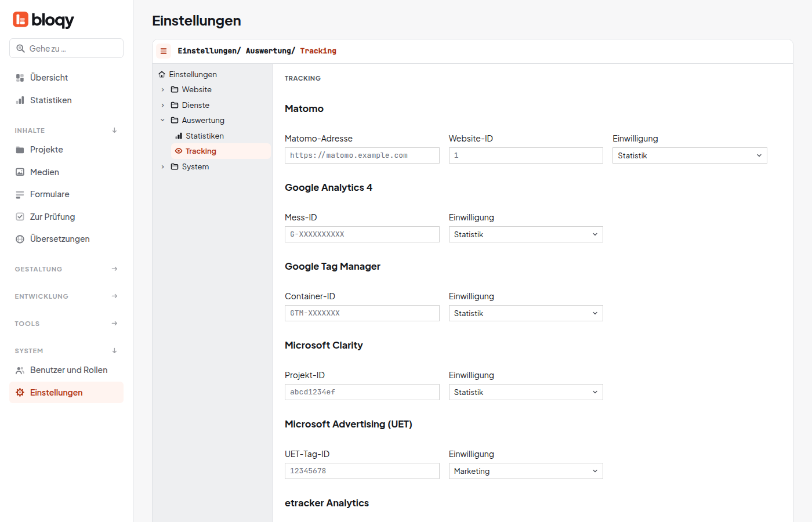Focus the Mess-ID input field
Image resolution: width=812 pixels, height=522 pixels.
(x=362, y=234)
